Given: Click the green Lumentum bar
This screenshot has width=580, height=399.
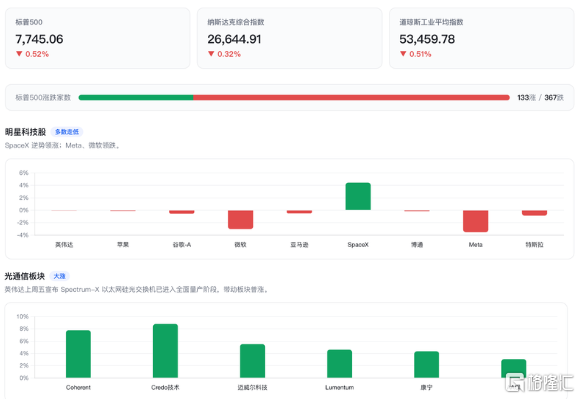Looking at the screenshot, I should coord(340,364).
